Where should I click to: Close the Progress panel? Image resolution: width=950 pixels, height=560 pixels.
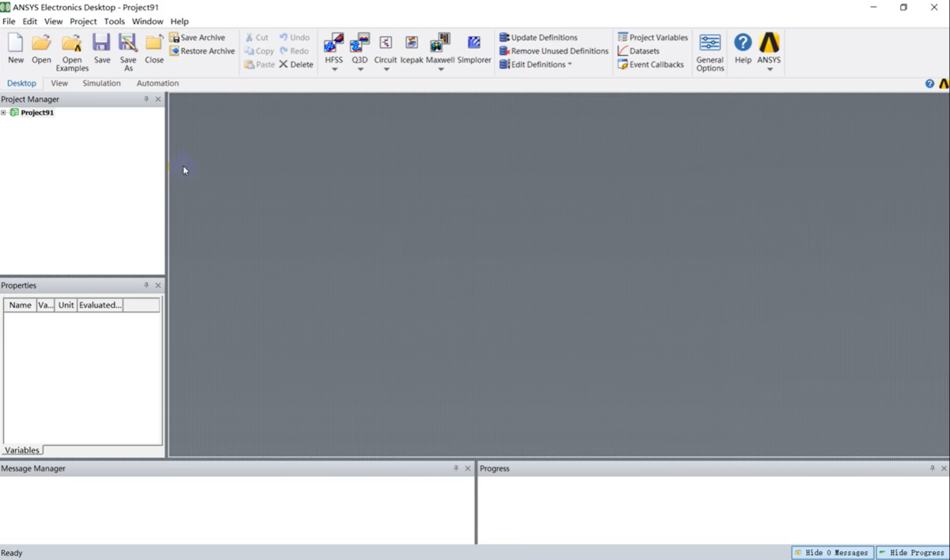(x=944, y=468)
